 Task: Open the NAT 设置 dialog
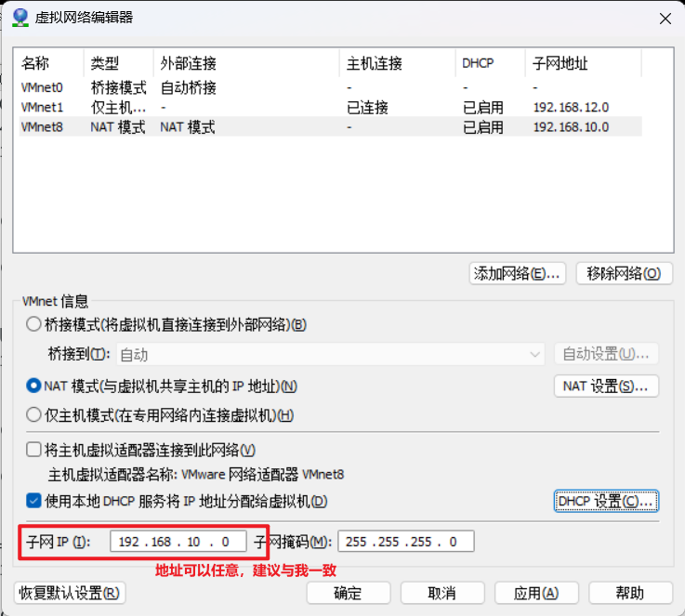606,386
